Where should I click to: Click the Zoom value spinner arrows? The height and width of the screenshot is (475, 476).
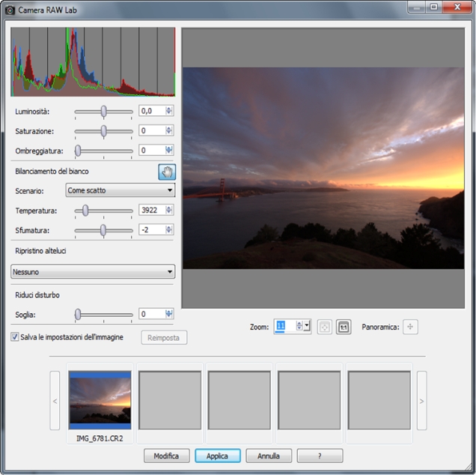click(x=299, y=326)
